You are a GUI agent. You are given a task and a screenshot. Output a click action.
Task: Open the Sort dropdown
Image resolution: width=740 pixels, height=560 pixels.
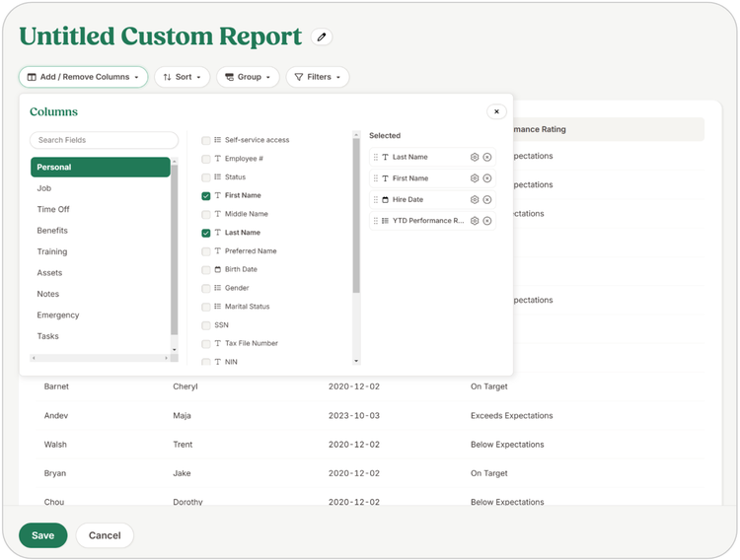click(182, 77)
